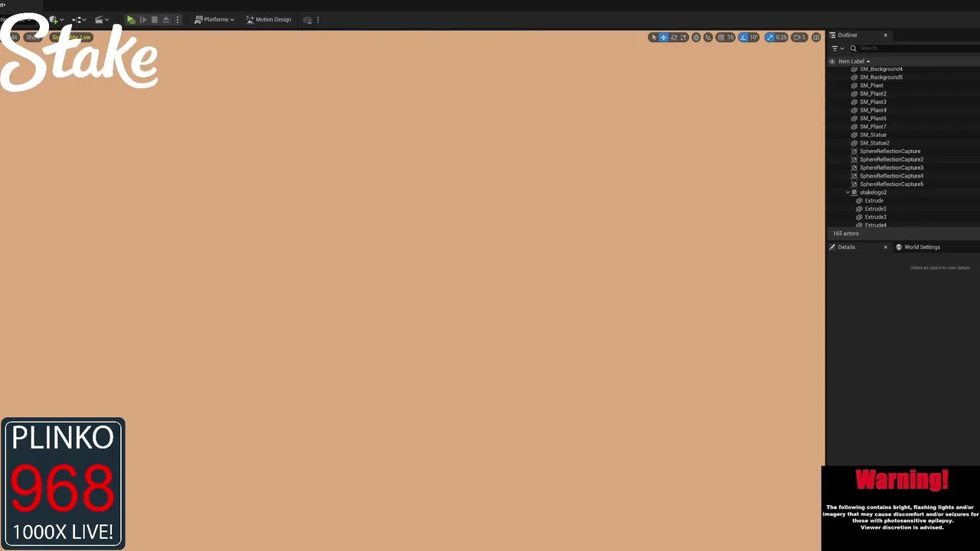Click the green Play button
The image size is (980, 551).
(131, 20)
